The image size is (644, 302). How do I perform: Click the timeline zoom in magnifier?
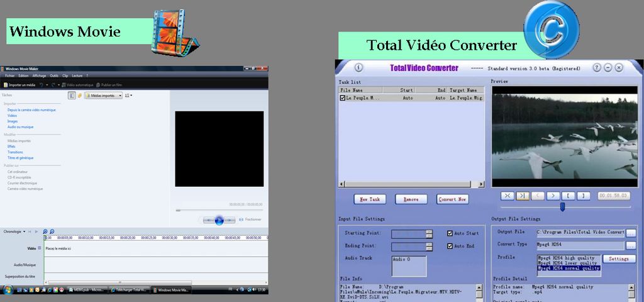pos(45,232)
